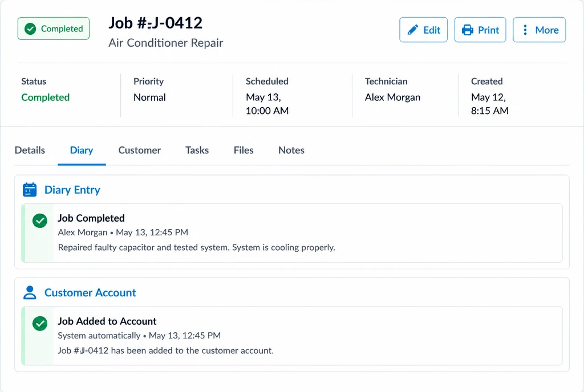The height and width of the screenshot is (392, 584).
Task: Click the Edit button
Action: (424, 30)
